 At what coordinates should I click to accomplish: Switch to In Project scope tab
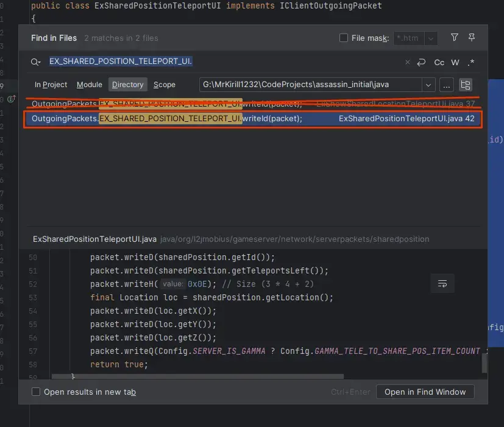(x=51, y=85)
